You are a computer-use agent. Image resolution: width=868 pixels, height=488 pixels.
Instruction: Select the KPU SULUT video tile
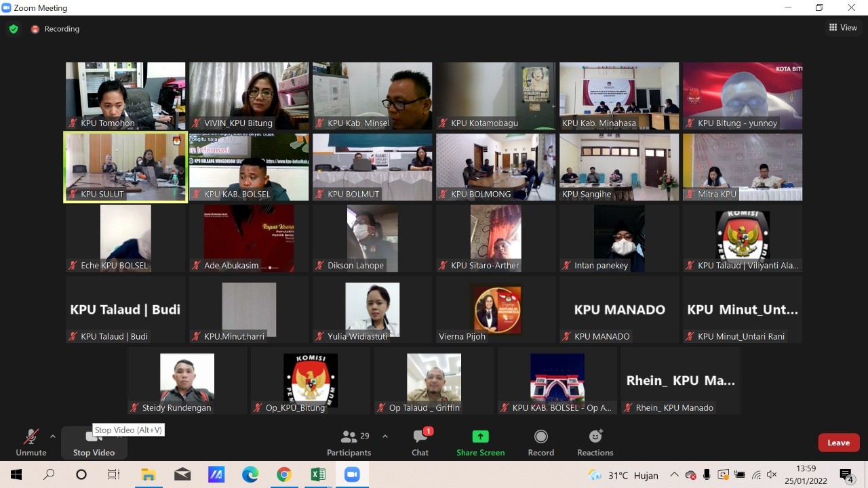click(x=125, y=167)
